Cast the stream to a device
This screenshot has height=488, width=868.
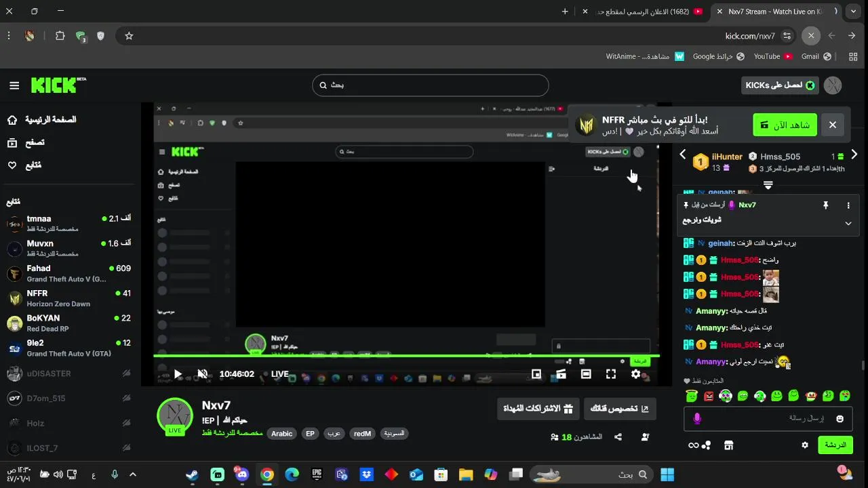click(x=561, y=374)
